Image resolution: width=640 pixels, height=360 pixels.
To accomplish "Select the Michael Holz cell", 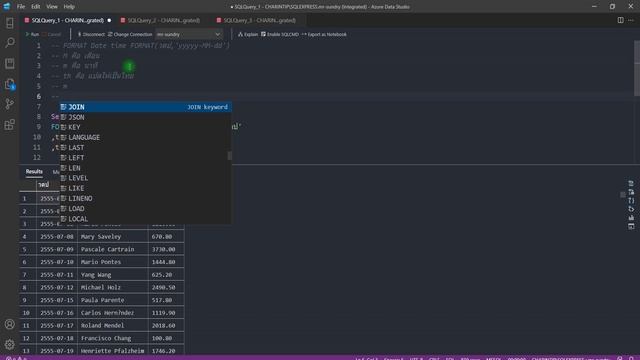I will tap(113, 287).
